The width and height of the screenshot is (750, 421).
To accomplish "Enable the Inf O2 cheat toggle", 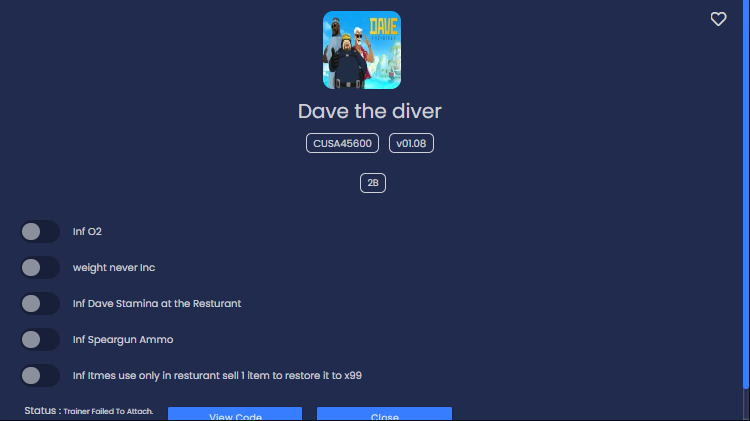I will click(40, 232).
